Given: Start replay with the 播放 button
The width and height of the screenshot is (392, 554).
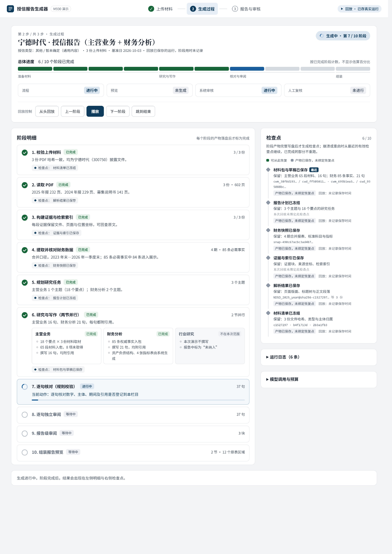Looking at the screenshot, I should click(x=95, y=112).
